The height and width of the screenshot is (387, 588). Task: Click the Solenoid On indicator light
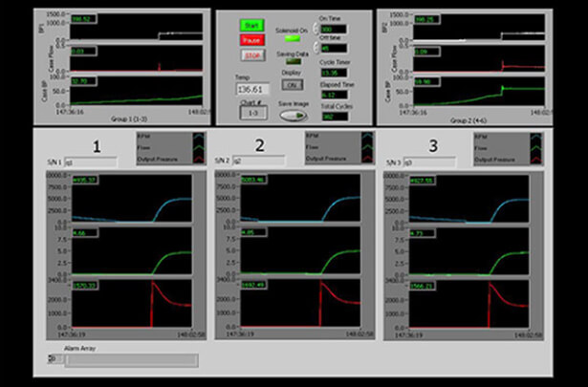click(293, 38)
